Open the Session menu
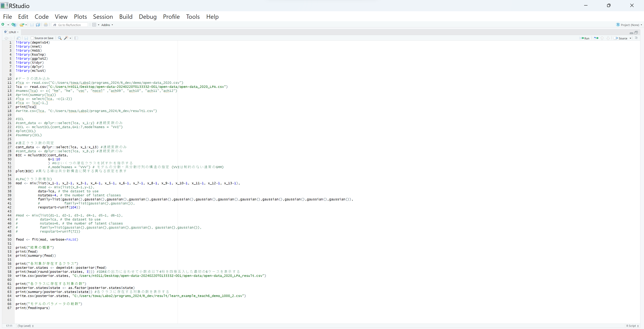The image size is (644, 329). click(103, 17)
